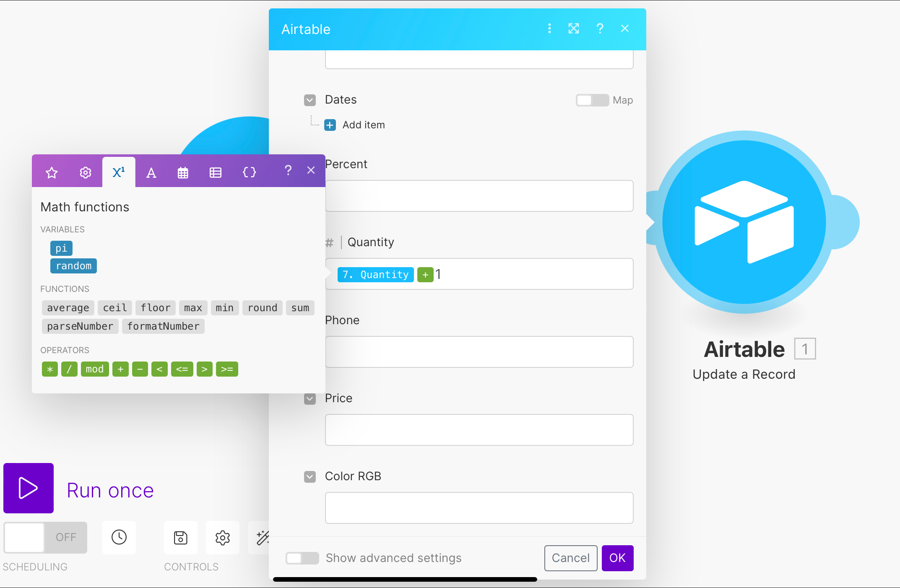Open the date functions calendar tab
The width and height of the screenshot is (900, 588).
[183, 172]
